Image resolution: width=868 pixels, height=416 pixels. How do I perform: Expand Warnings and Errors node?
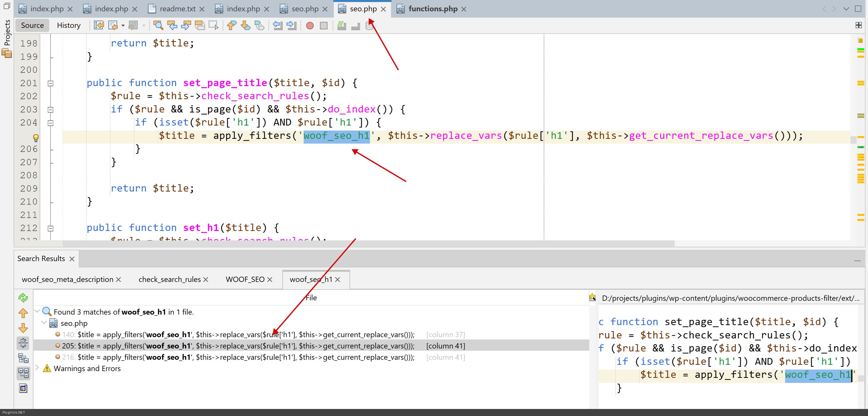pyautogui.click(x=37, y=368)
